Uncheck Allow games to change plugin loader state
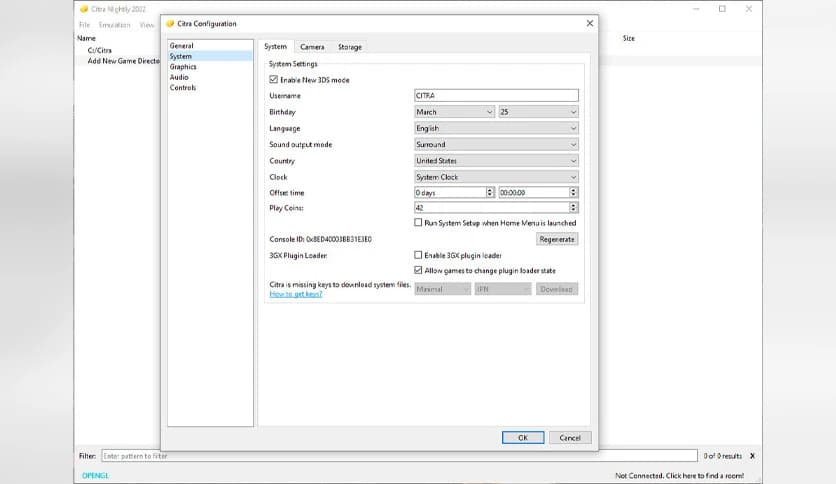 [x=418, y=270]
